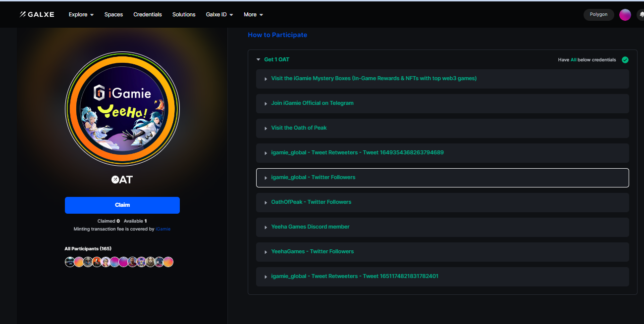Screen dimensions: 644x324
Task: Click the OAT label under the badge
Action: (x=122, y=180)
